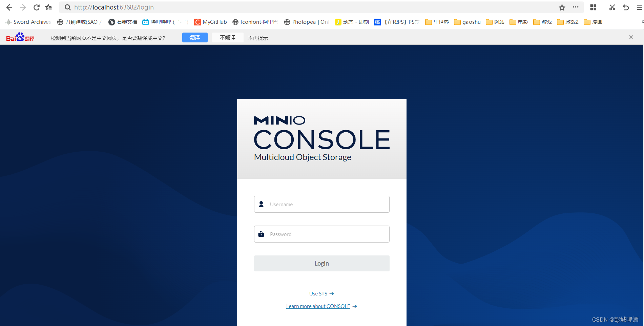644x326 pixels.
Task: Close the translation bar with the X
Action: [631, 37]
